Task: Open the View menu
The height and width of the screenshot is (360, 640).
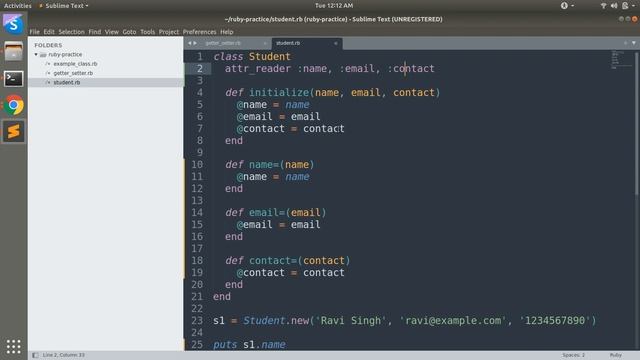Action: point(111,32)
